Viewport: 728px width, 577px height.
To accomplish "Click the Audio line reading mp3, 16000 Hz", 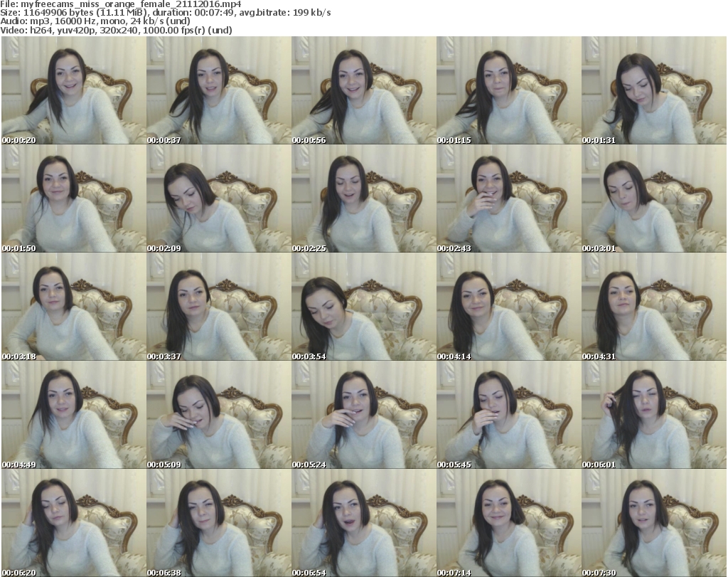I will 95,21.
